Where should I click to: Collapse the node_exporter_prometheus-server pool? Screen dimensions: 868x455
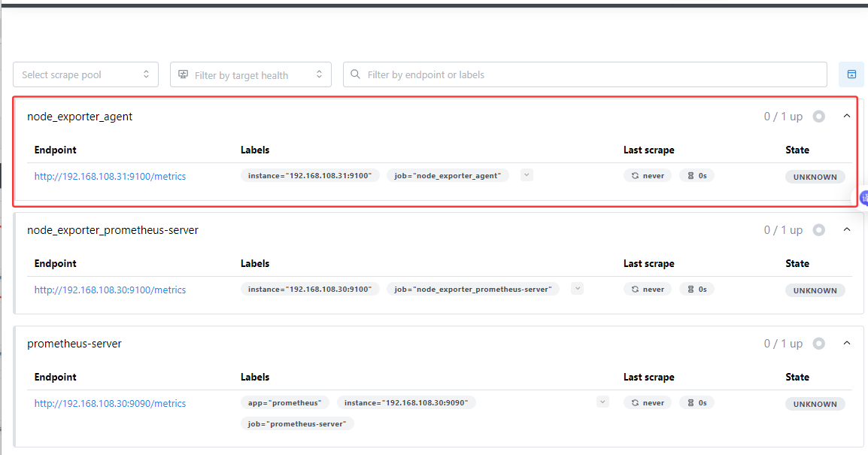pos(846,229)
